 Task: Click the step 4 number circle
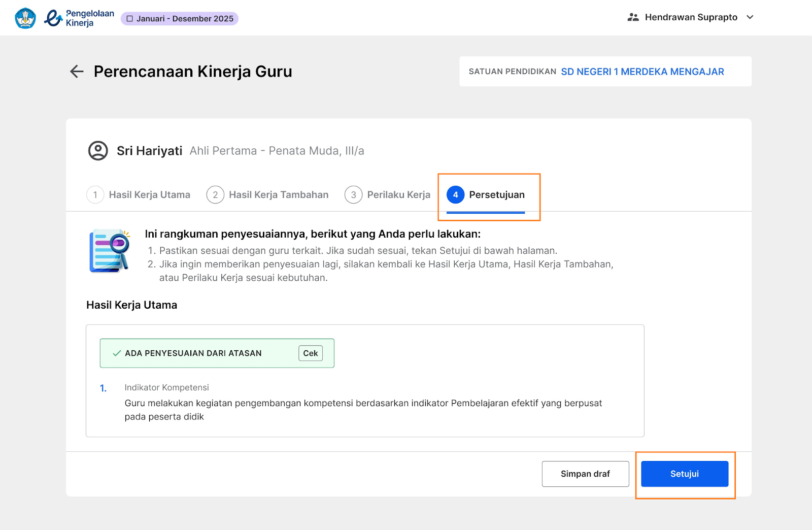pyautogui.click(x=456, y=195)
